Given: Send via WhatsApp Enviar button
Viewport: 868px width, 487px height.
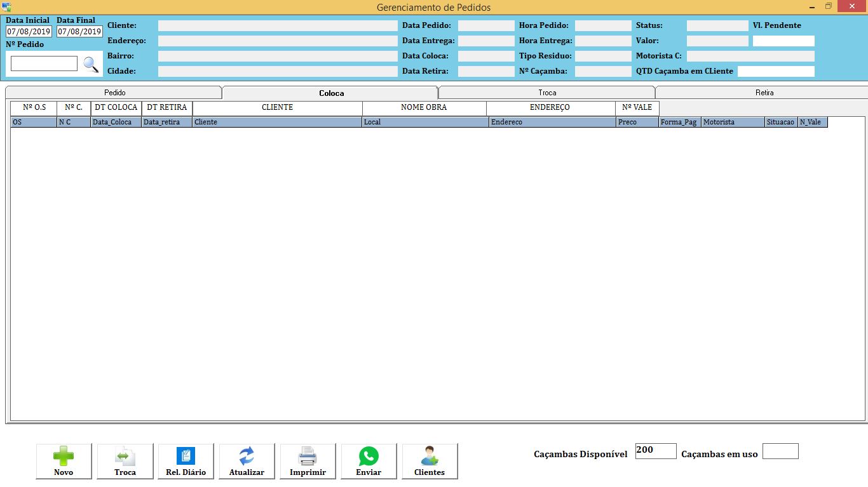Looking at the screenshot, I should (x=369, y=461).
